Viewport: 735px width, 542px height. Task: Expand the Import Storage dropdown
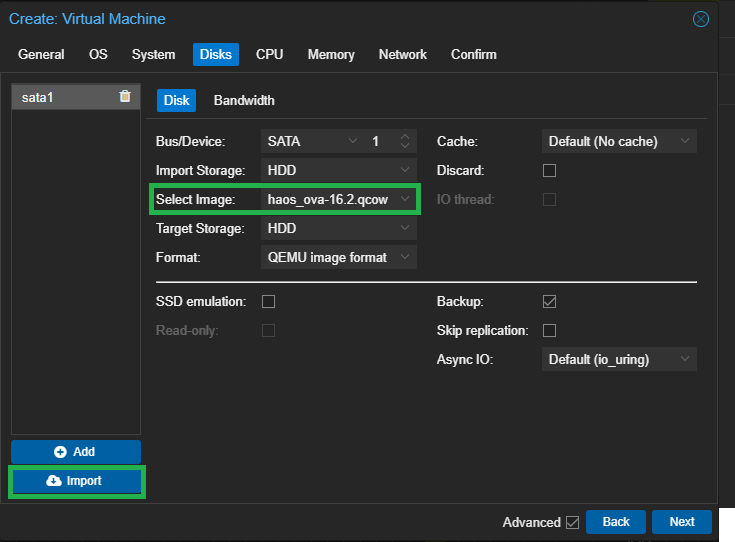click(x=338, y=171)
